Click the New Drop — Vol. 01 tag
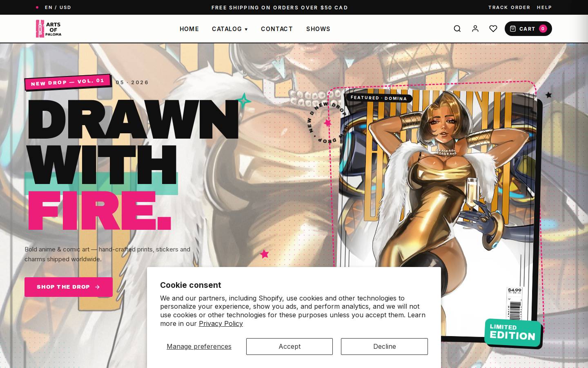Viewport: 588px width, 368px height. [68, 82]
